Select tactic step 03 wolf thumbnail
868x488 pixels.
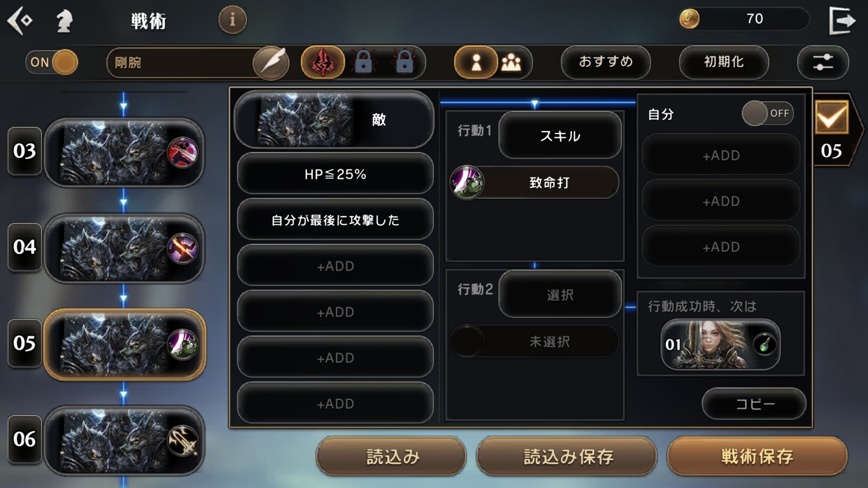(125, 152)
